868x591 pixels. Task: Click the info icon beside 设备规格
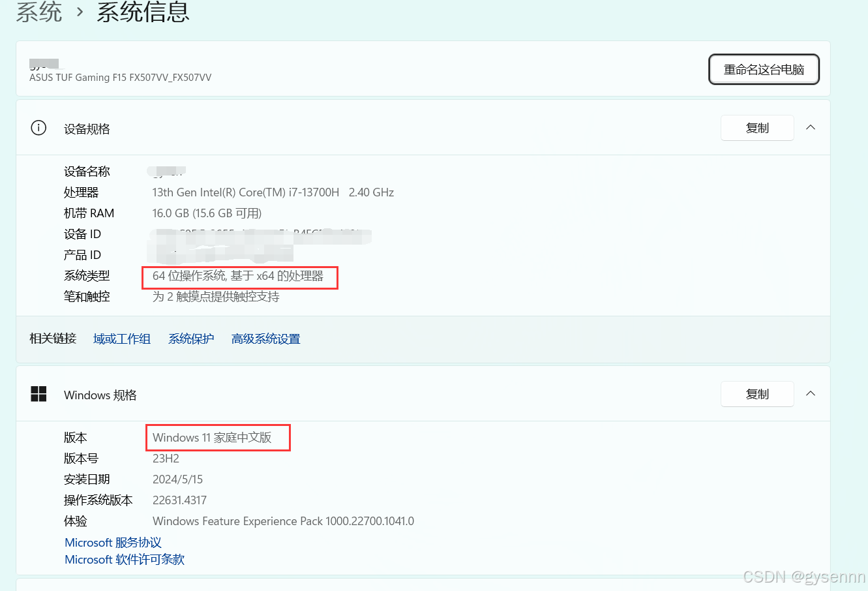[38, 128]
